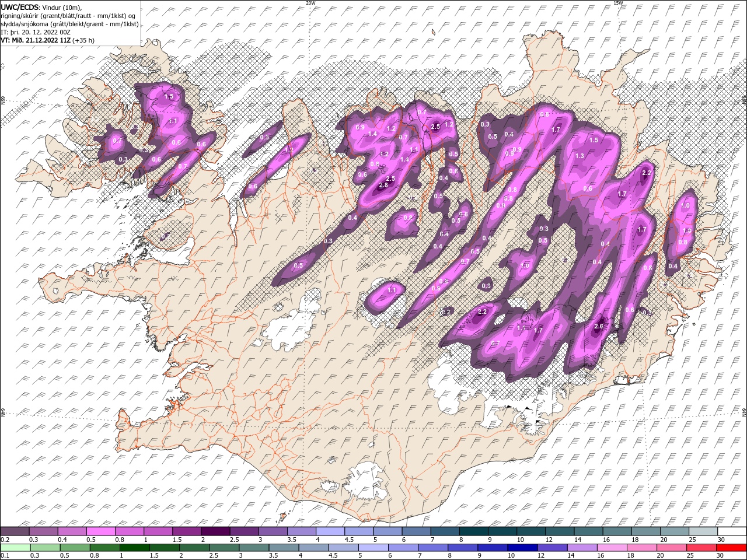Select the bright red swatch labeled 30 in bottom legend
747x560 pixels.
pyautogui.click(x=731, y=547)
